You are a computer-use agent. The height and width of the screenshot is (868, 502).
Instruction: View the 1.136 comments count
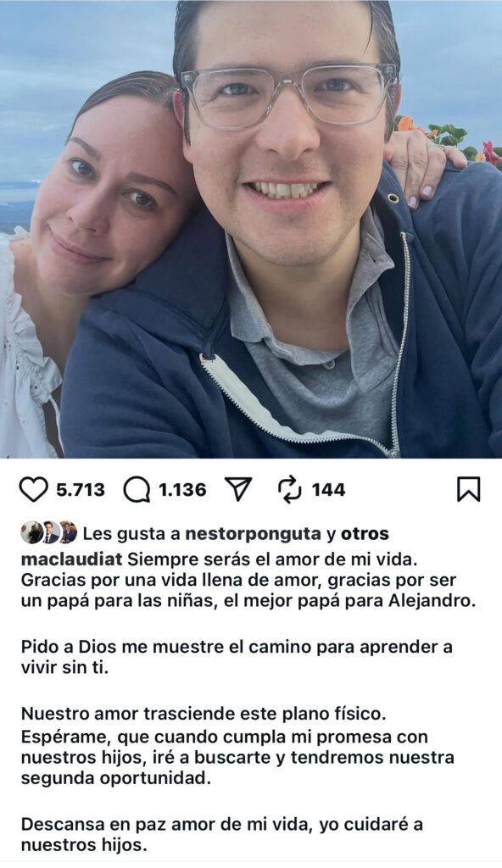coord(182,489)
